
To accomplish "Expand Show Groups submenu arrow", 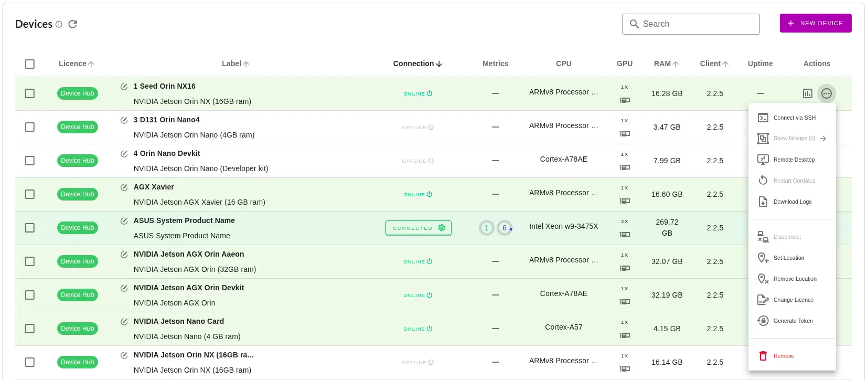I will (823, 139).
